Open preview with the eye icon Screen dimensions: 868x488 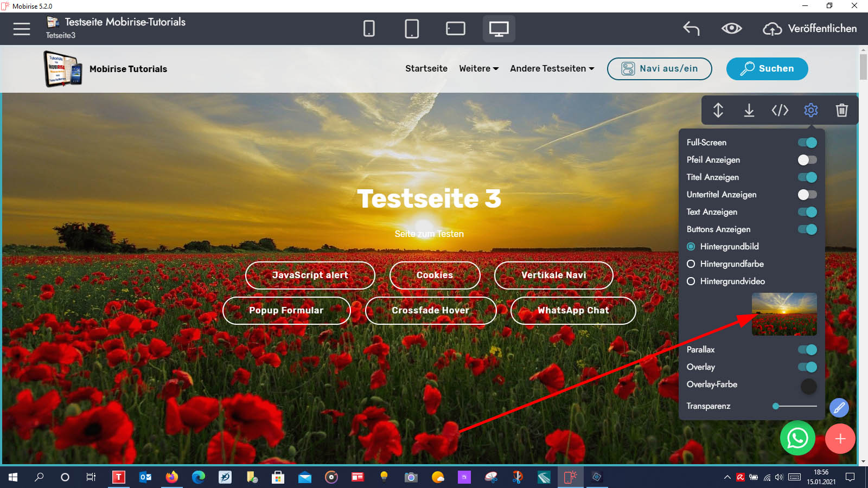tap(731, 29)
